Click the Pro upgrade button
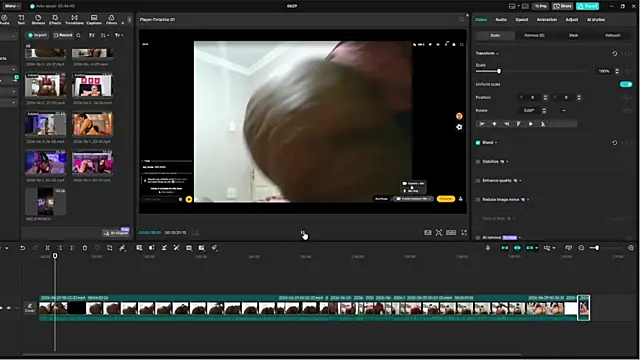The width and height of the screenshot is (640, 360). click(x=540, y=6)
